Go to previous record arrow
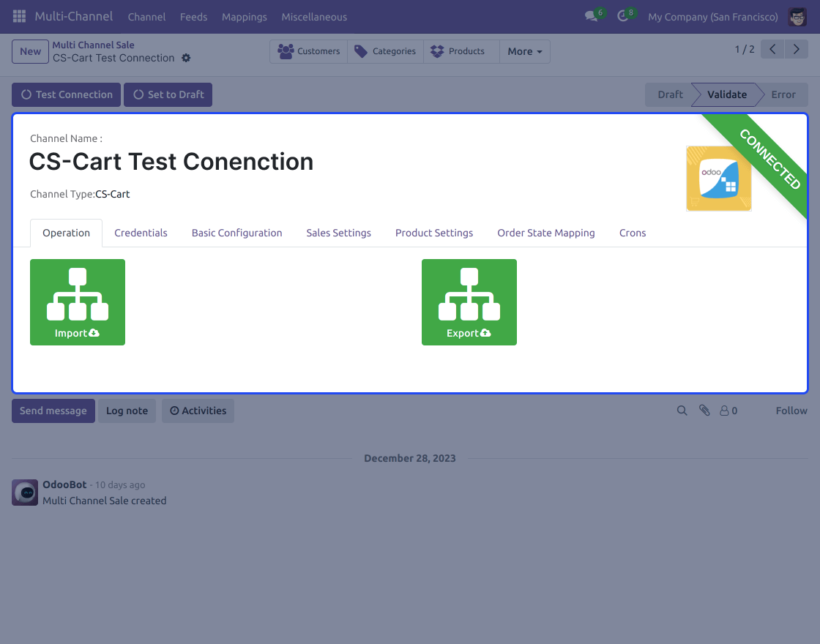 pos(772,49)
